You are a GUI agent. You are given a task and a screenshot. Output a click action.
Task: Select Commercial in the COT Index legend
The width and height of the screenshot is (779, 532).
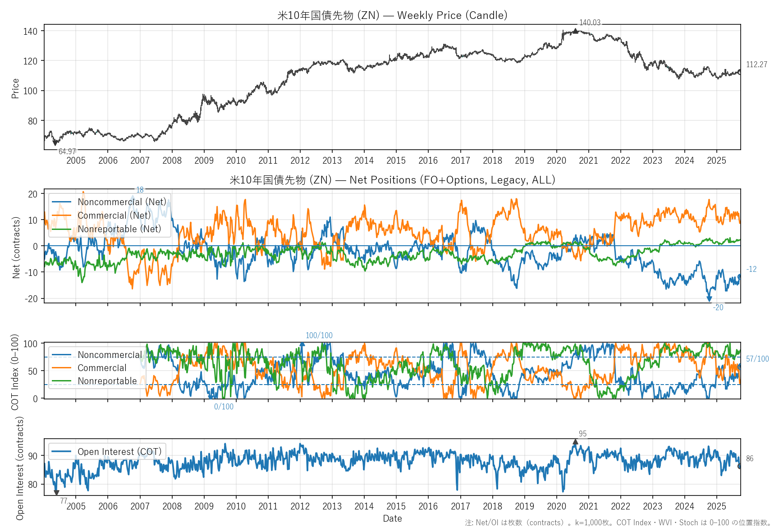pyautogui.click(x=102, y=368)
